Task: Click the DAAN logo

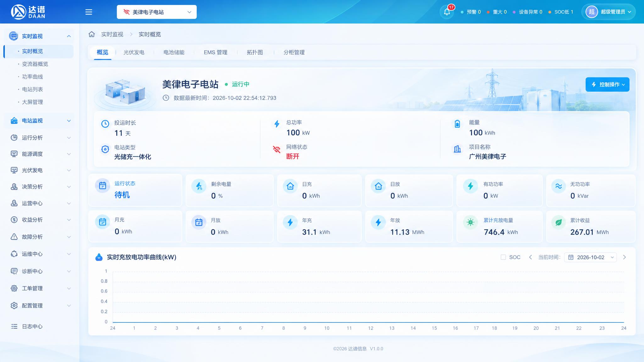Action: coord(28,12)
